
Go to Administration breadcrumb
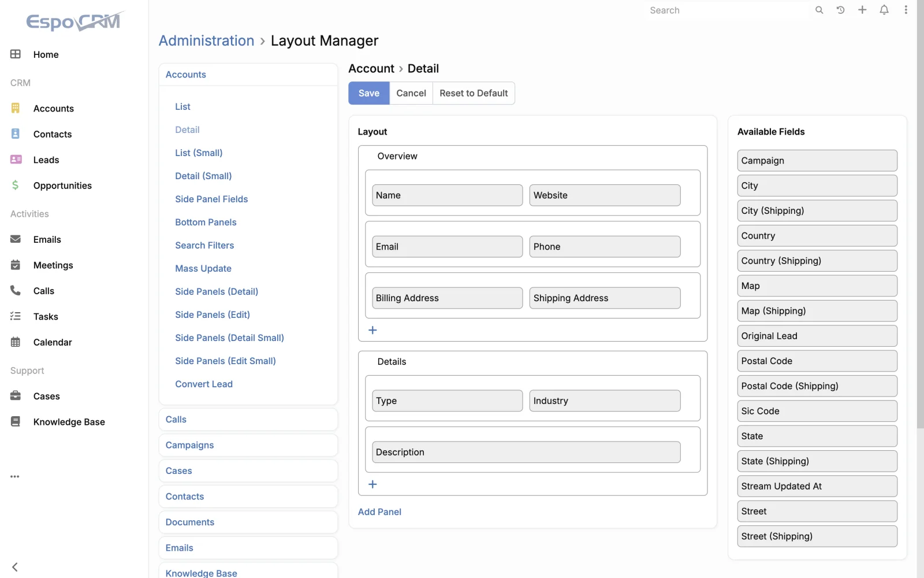[x=206, y=40]
